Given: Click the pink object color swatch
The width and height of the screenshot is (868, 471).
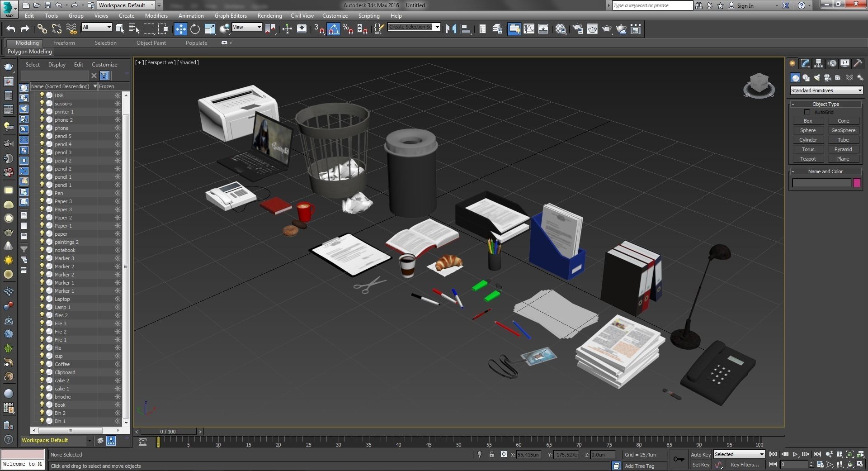Looking at the screenshot, I should click(x=857, y=183).
